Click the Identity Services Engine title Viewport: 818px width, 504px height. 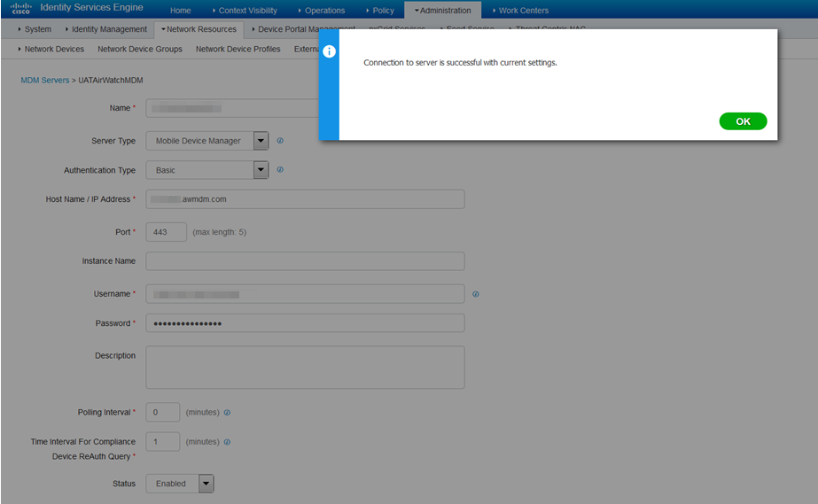92,7
